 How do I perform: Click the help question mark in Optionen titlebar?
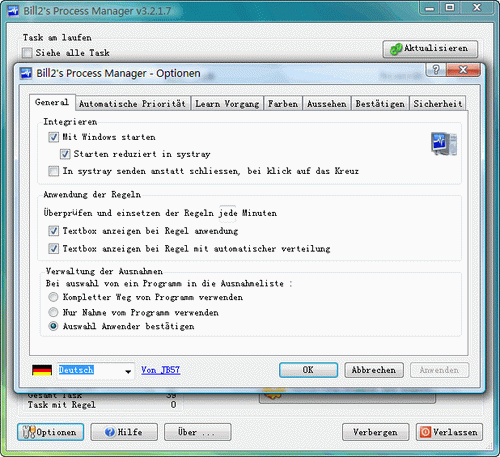coord(436,70)
